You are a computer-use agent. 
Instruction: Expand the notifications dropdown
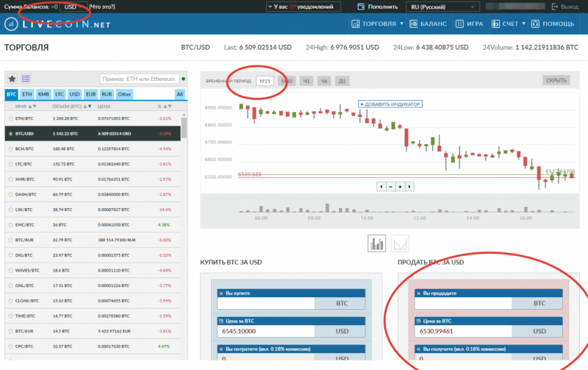click(x=304, y=7)
